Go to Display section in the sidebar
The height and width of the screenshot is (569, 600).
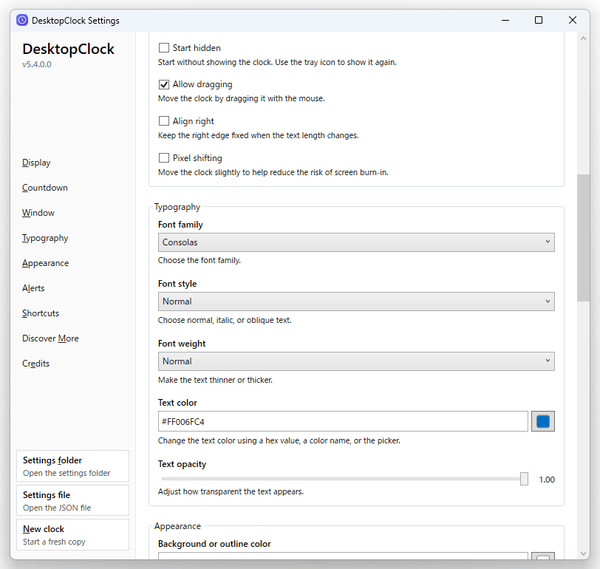[36, 163]
